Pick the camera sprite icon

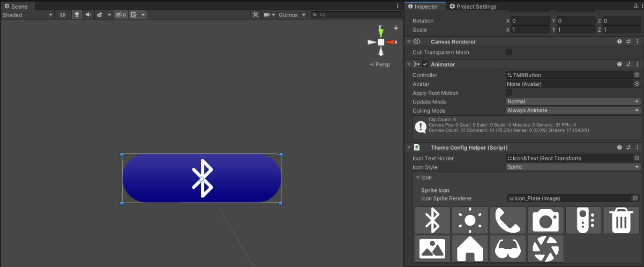(x=545, y=220)
